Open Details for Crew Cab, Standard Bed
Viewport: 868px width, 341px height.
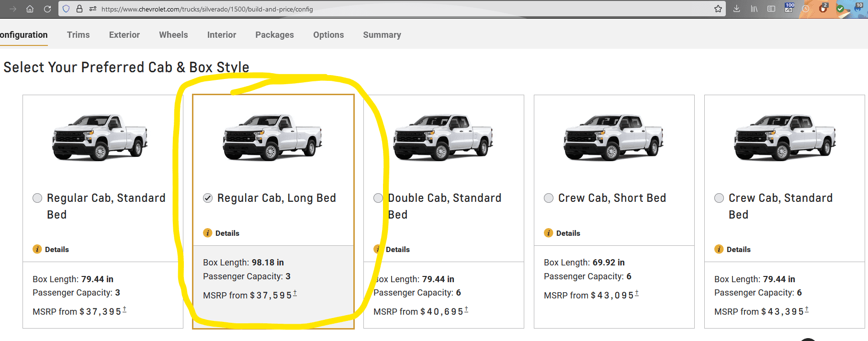(x=739, y=249)
